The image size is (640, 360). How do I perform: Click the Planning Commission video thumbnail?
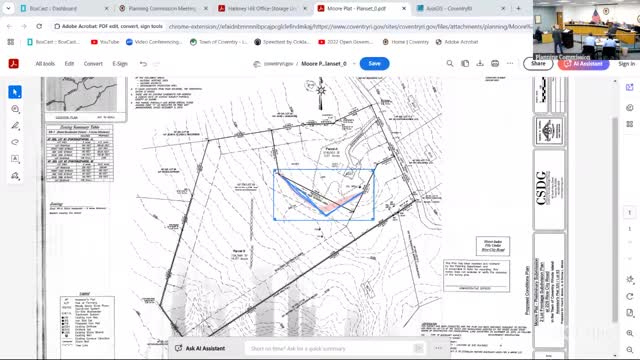(587, 30)
